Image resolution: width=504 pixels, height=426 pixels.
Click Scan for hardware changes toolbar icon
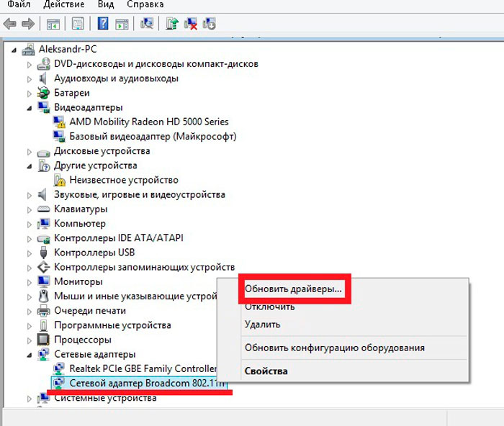(x=147, y=24)
